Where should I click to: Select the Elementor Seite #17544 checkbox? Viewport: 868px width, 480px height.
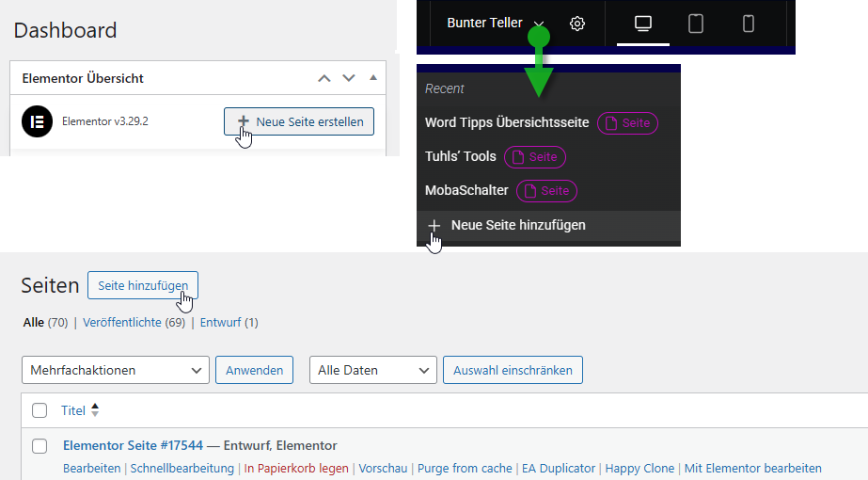pyautogui.click(x=39, y=445)
